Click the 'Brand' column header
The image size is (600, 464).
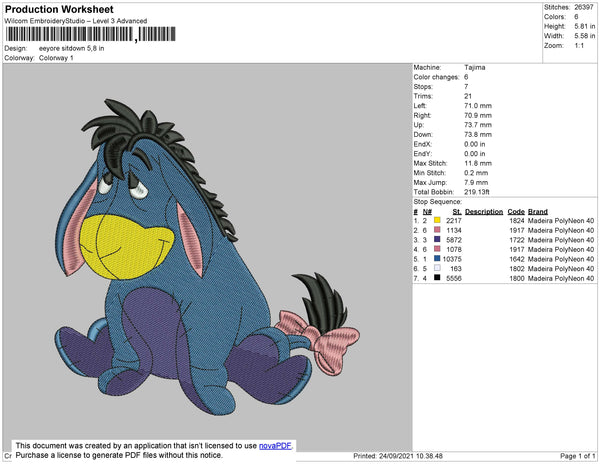pyautogui.click(x=538, y=212)
